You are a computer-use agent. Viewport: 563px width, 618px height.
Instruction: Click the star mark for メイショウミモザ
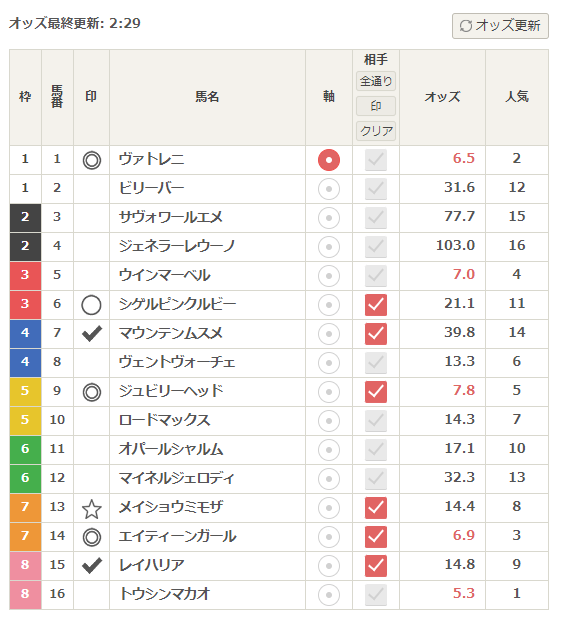pos(91,508)
